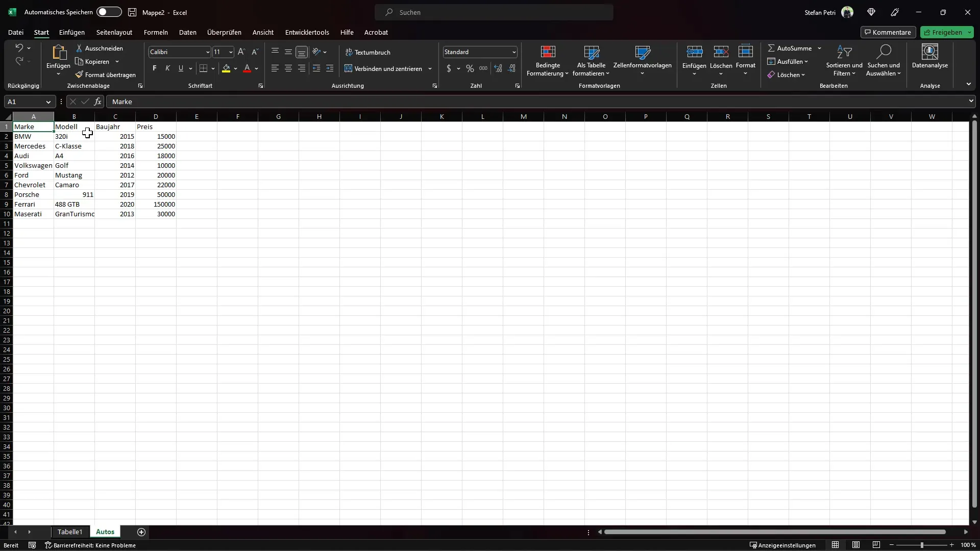Center-align cell text horizontally
980x551 pixels.
288,68
